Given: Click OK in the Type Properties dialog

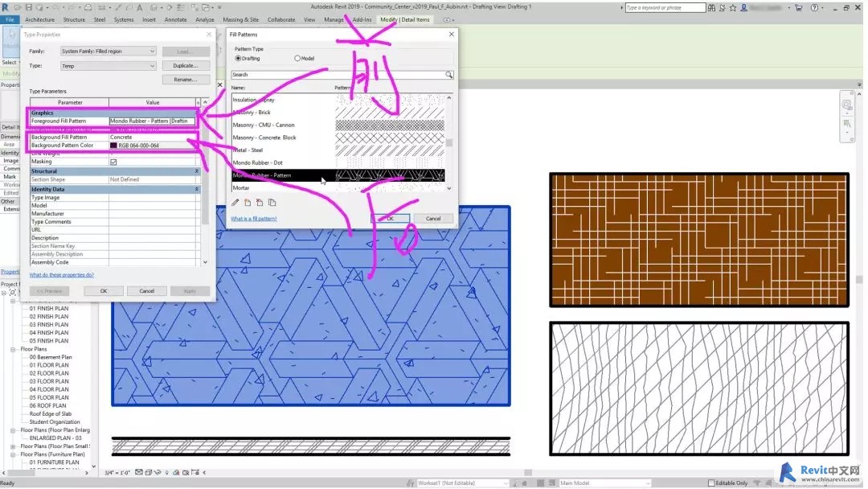Looking at the screenshot, I should pos(104,290).
